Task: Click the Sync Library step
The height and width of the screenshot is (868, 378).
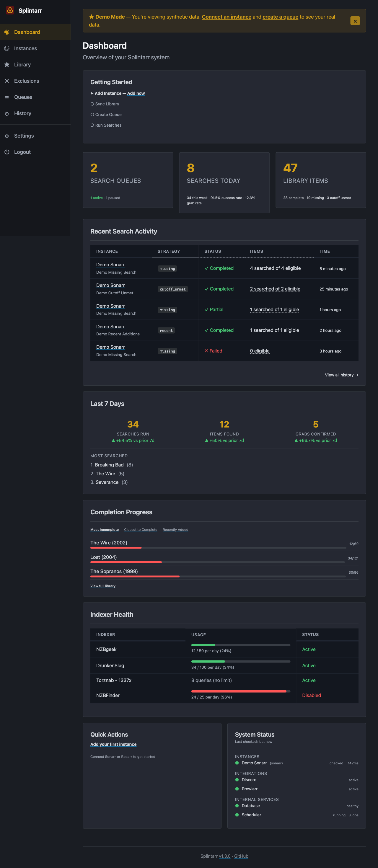Action: pos(105,104)
